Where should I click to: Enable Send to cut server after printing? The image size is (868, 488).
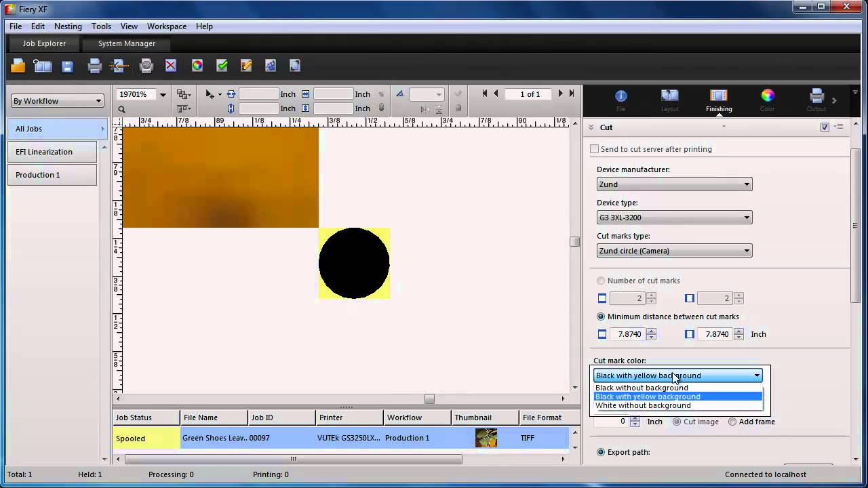tap(595, 149)
